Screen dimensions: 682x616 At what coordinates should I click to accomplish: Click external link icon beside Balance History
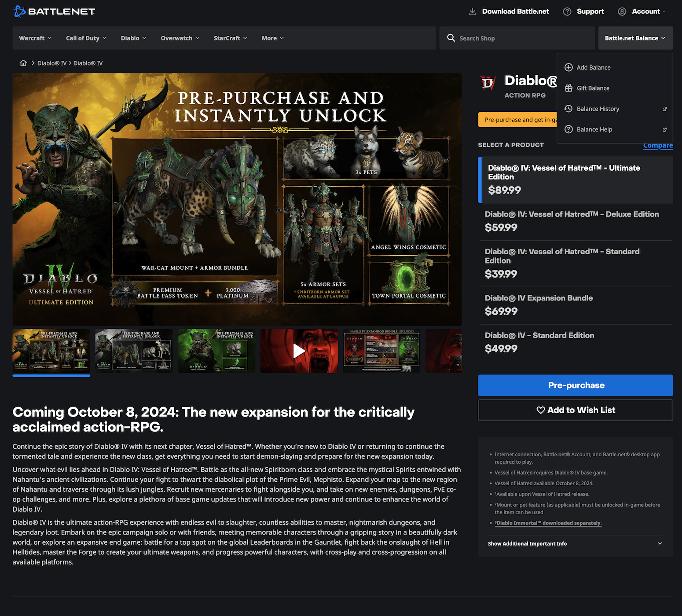point(664,109)
